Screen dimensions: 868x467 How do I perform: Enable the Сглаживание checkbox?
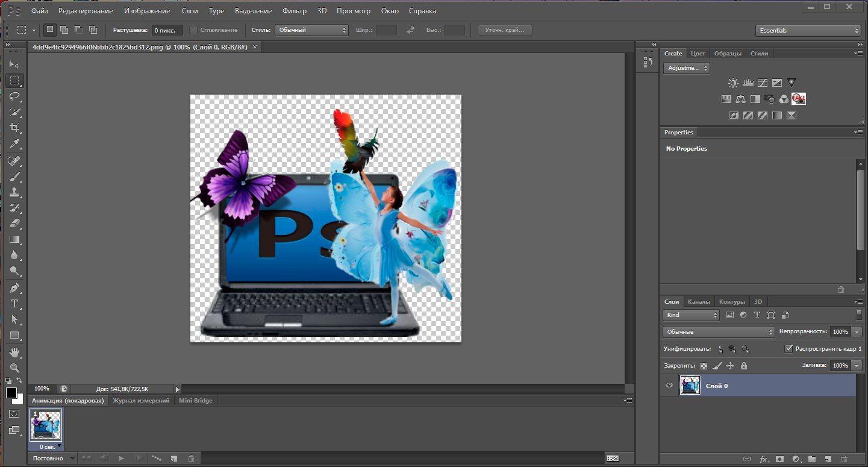coord(193,30)
